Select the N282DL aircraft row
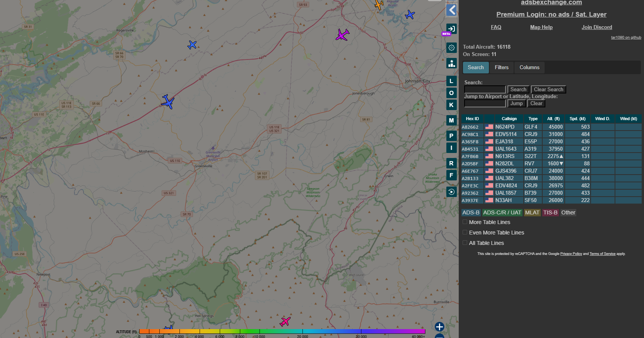 [552, 164]
